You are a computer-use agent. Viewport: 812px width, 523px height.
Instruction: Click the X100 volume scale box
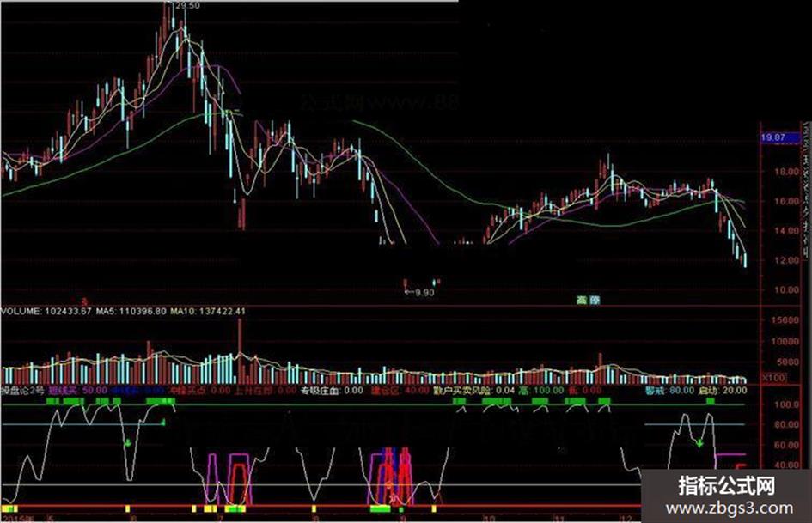[773, 378]
